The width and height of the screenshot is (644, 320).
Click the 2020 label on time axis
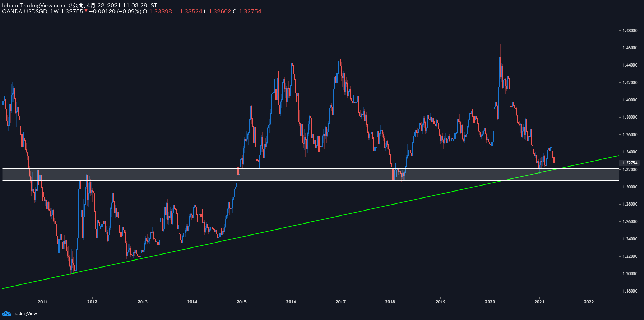pos(490,302)
